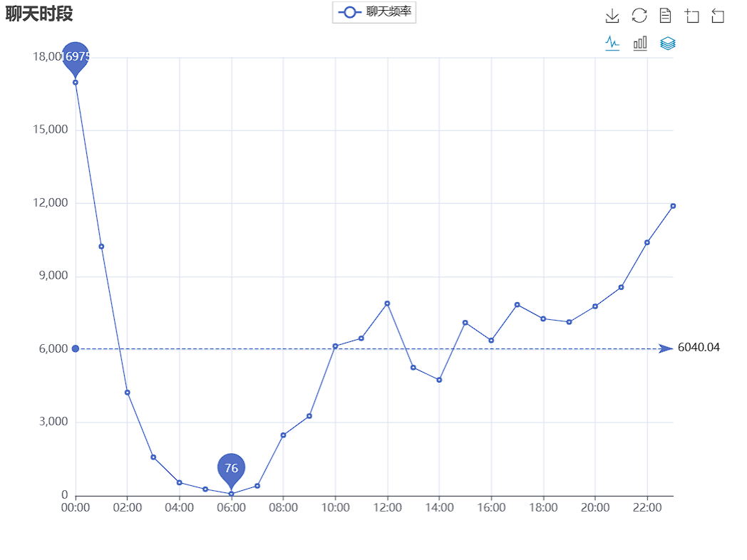Click the 6040.04 average line label
The height and width of the screenshot is (560, 747).
point(699,347)
